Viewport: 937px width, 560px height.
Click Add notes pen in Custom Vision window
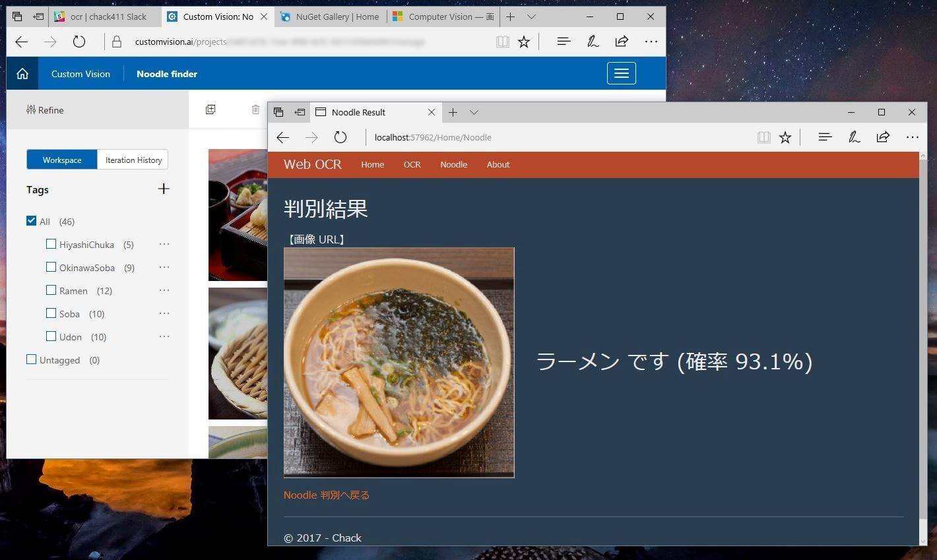pos(593,42)
